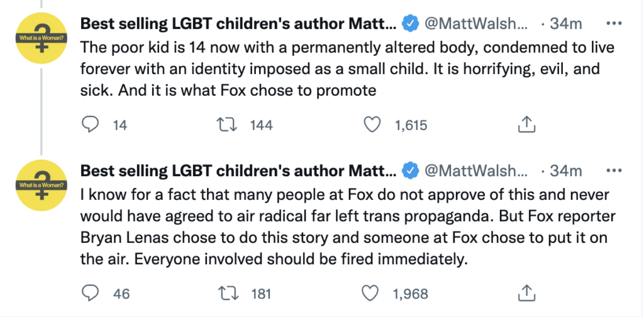Open the more options menu on second tweet
Image resolution: width=644 pixels, height=317 pixels.
point(612,170)
